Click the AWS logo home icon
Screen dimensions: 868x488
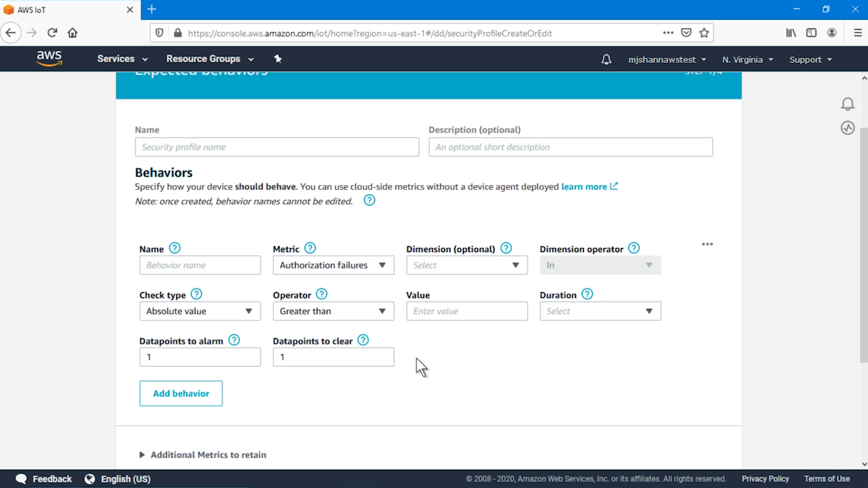tap(50, 59)
